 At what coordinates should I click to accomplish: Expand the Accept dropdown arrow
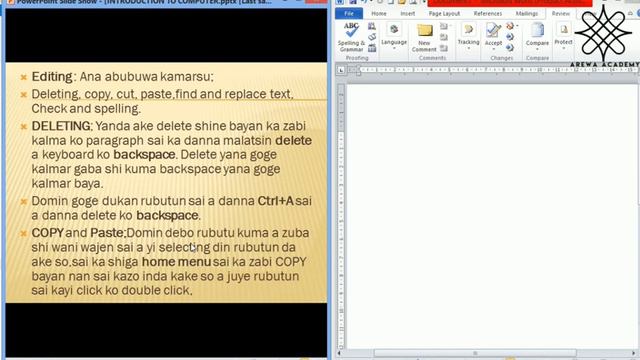(x=493, y=49)
